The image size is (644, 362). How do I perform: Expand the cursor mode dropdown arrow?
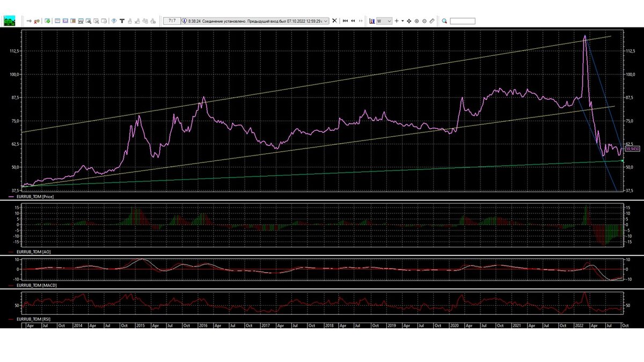pyautogui.click(x=402, y=21)
